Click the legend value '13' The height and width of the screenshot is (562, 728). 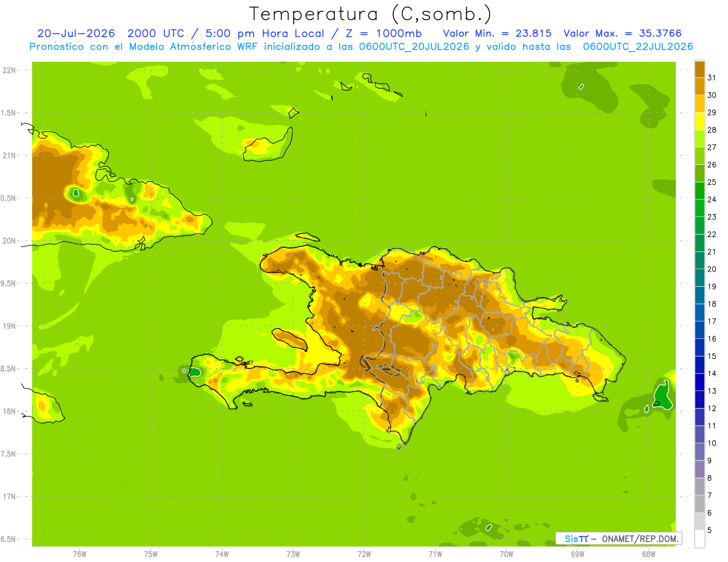click(x=712, y=391)
